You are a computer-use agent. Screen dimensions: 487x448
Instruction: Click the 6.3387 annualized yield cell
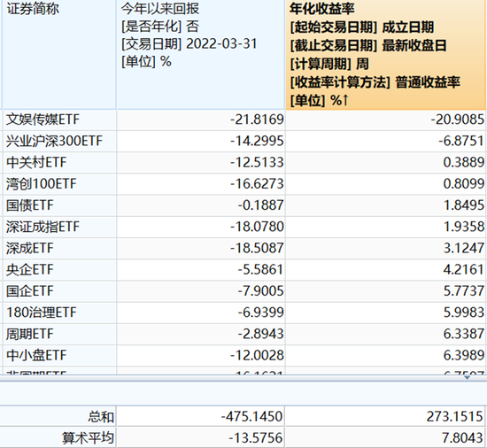[385, 334]
